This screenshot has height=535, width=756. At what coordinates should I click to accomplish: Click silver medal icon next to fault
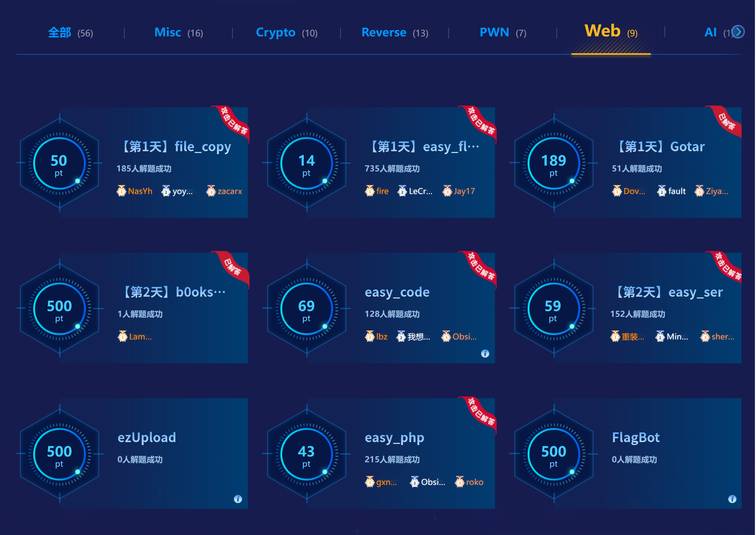pyautogui.click(x=662, y=191)
